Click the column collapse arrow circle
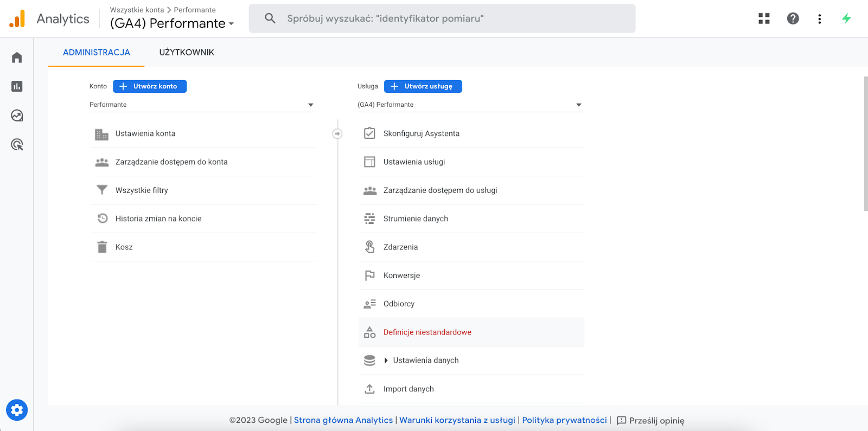This screenshot has width=868, height=431. [337, 133]
